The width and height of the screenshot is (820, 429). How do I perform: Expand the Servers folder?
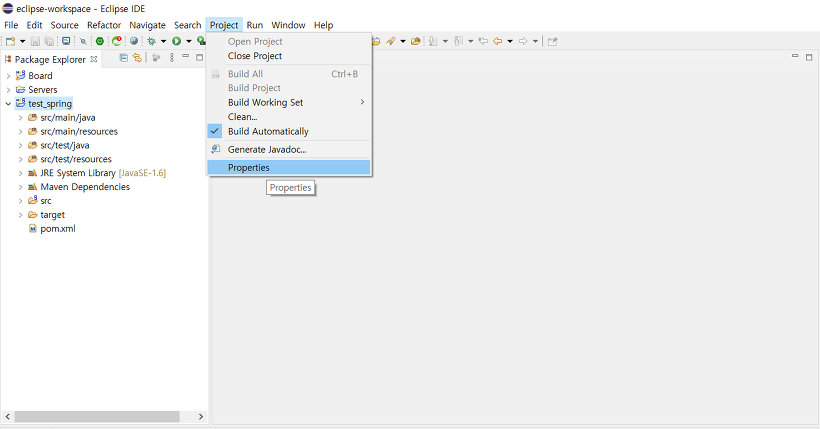tap(8, 90)
